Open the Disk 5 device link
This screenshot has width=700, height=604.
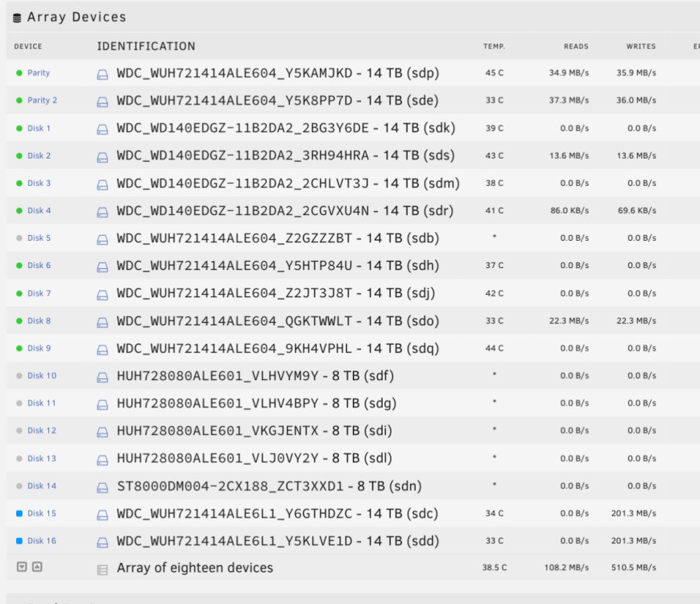39,238
